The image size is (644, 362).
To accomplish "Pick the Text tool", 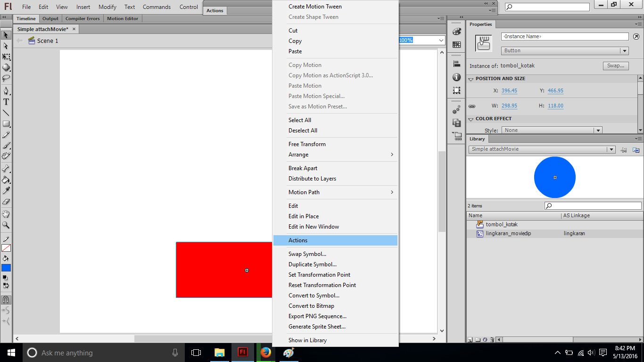I will point(6,102).
